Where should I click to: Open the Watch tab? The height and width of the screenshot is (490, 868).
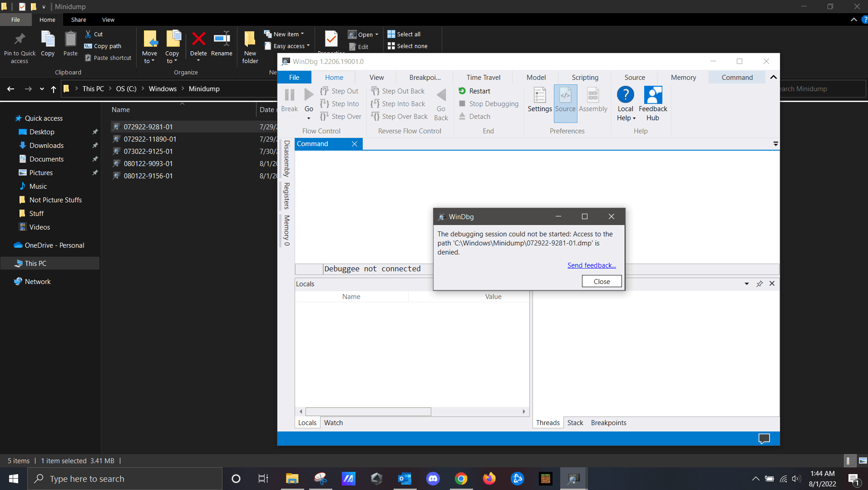(x=334, y=423)
